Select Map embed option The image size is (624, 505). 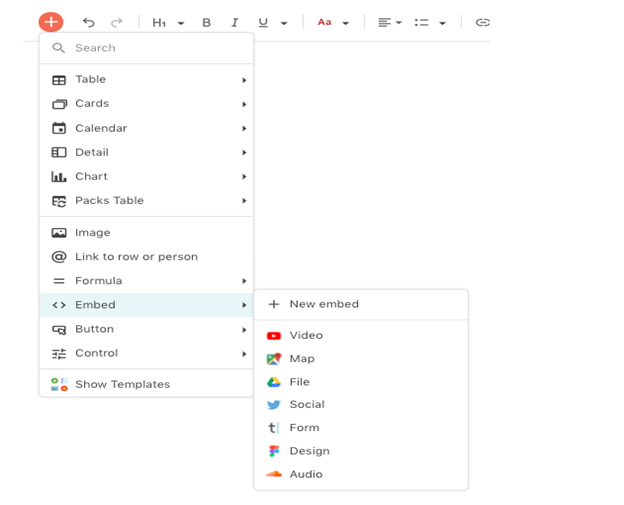[361, 359]
